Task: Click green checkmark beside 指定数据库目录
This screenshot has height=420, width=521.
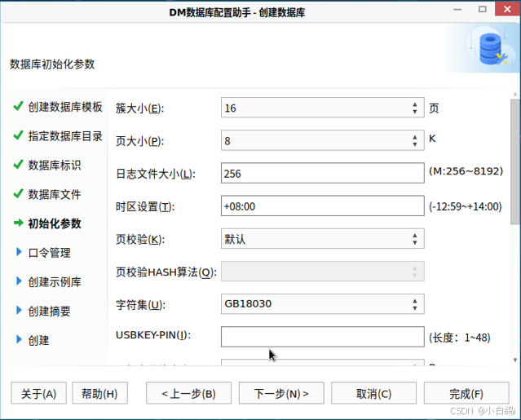Action: (18, 135)
